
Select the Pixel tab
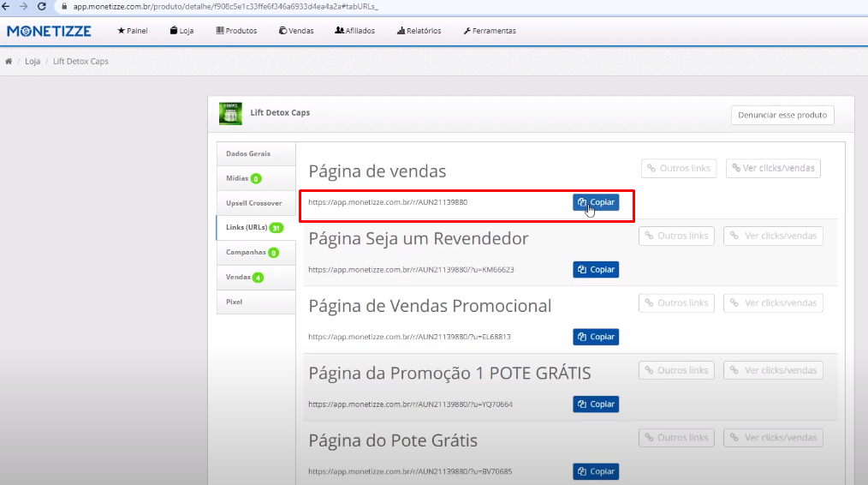[256, 302]
